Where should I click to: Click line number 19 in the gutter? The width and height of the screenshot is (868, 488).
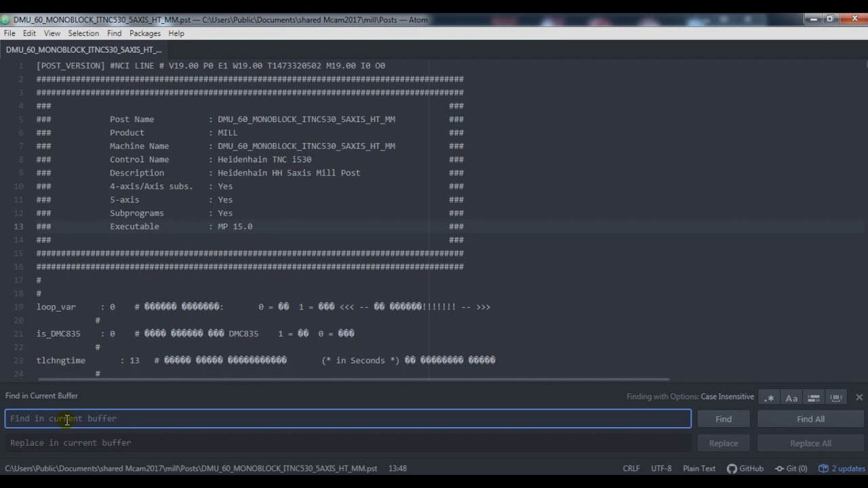pos(18,307)
